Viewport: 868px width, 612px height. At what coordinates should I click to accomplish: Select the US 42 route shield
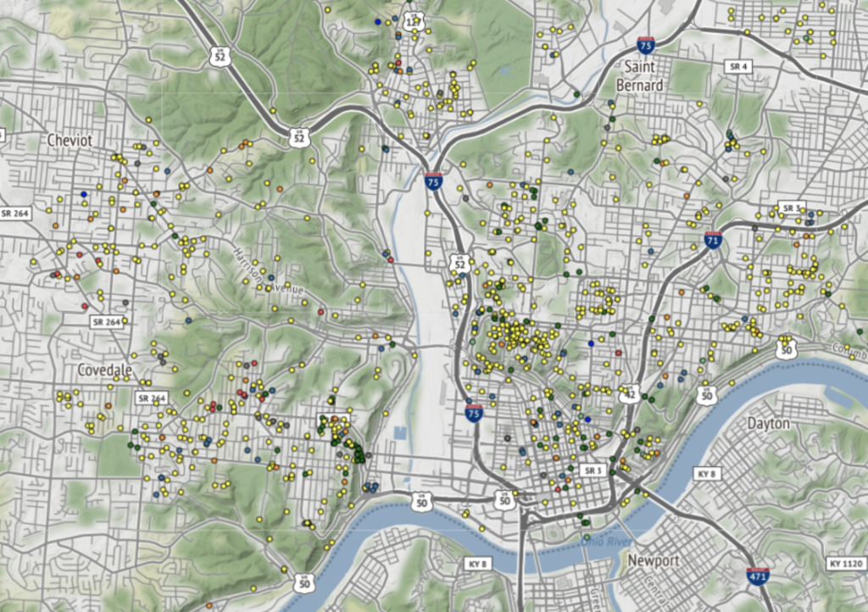click(x=630, y=394)
